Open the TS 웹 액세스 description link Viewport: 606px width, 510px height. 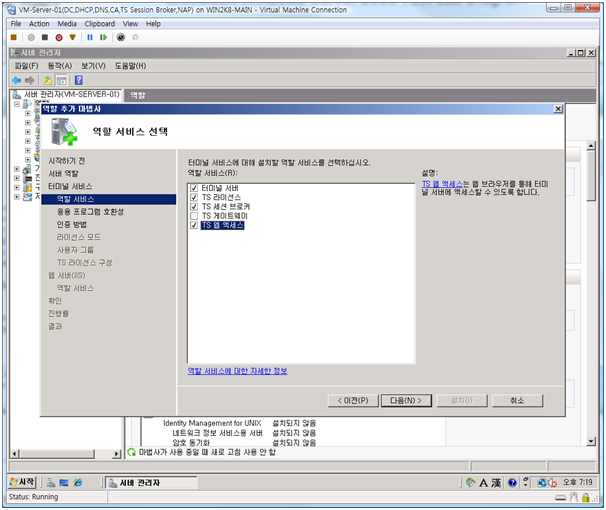point(442,184)
